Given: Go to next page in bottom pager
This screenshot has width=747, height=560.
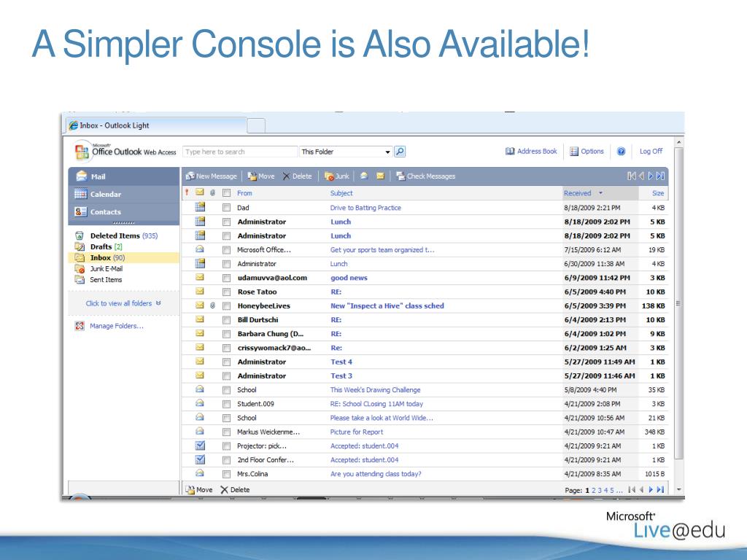Looking at the screenshot, I should click(x=651, y=489).
